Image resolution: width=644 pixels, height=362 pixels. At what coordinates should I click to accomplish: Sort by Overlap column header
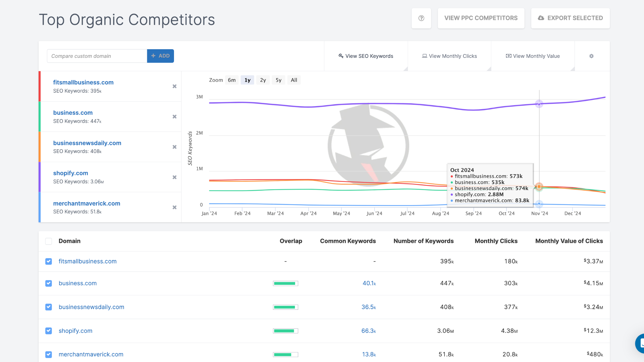click(x=291, y=241)
